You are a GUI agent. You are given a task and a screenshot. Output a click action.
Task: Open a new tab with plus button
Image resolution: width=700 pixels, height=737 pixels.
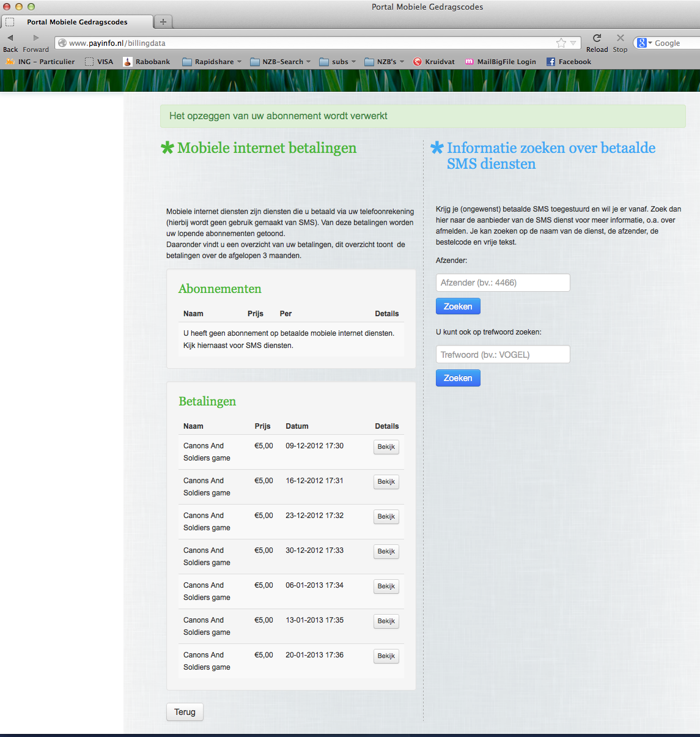click(163, 22)
